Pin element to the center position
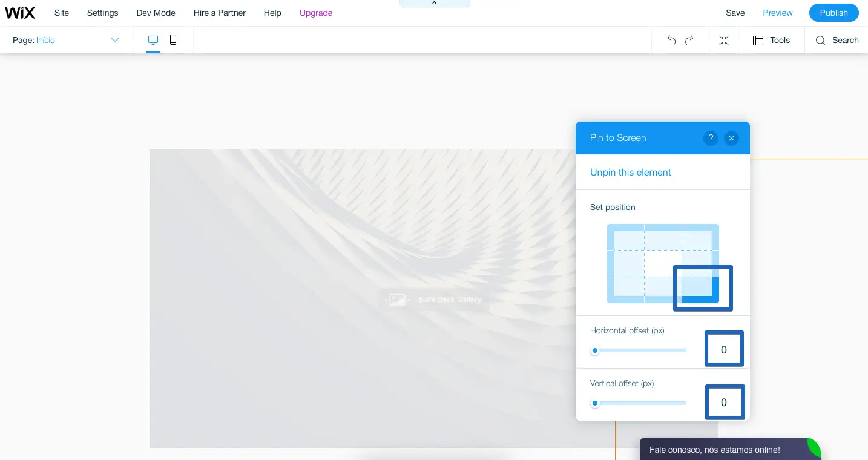Viewport: 868px width, 460px height. (x=663, y=263)
